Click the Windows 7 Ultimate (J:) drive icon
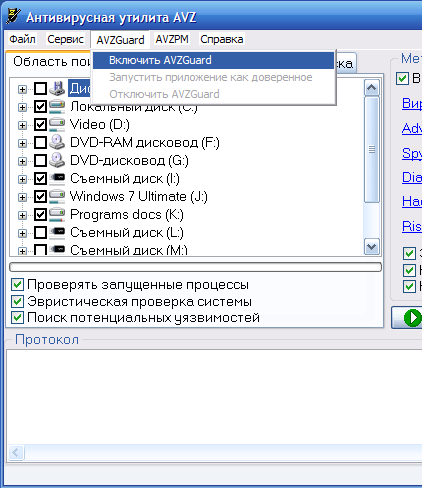This screenshot has width=422, height=488. pyautogui.click(x=57, y=197)
